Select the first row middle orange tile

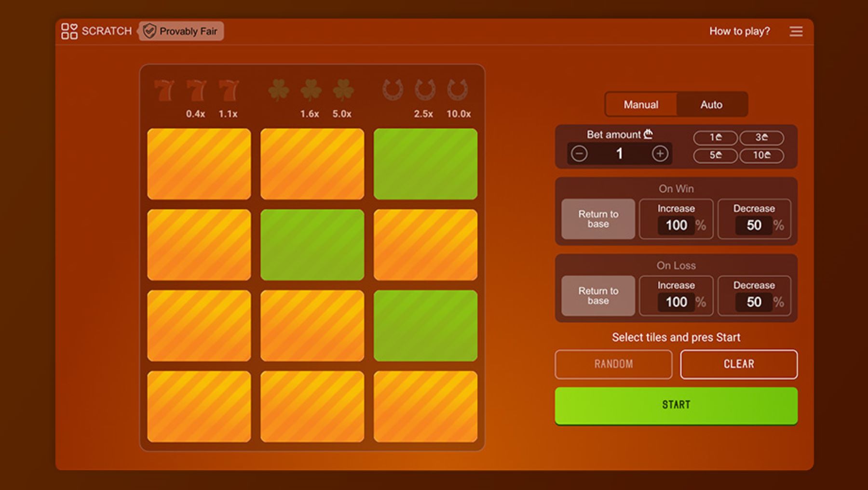[312, 164]
